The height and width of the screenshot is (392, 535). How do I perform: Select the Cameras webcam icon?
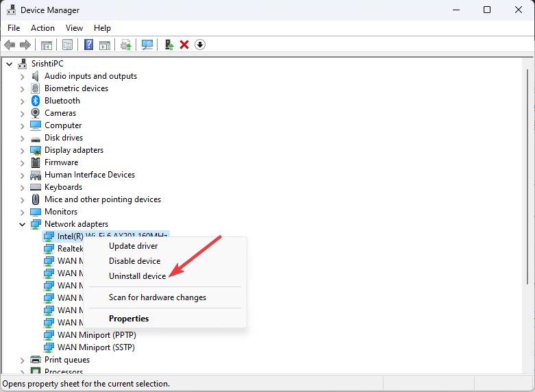tap(36, 113)
